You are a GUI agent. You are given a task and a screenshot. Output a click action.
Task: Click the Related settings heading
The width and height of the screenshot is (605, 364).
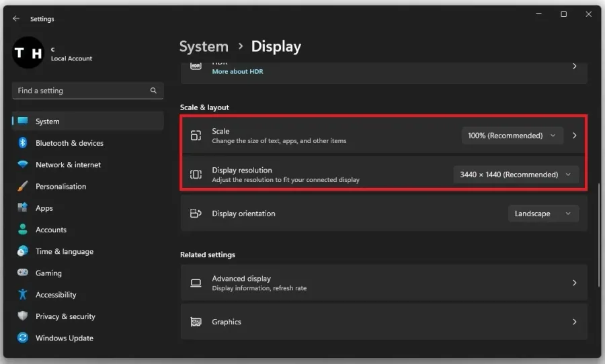tap(208, 255)
